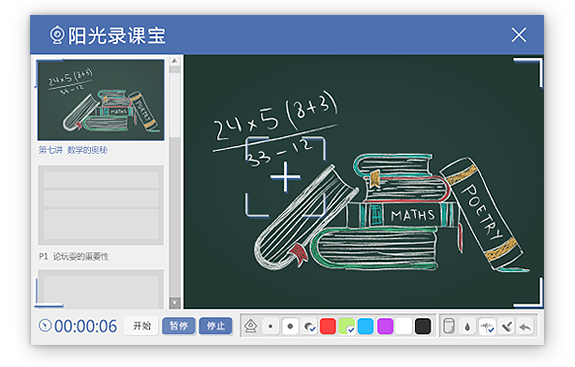Screen dimensions: 575x367
Task: Pick the checked green color swatch
Action: pos(347,326)
